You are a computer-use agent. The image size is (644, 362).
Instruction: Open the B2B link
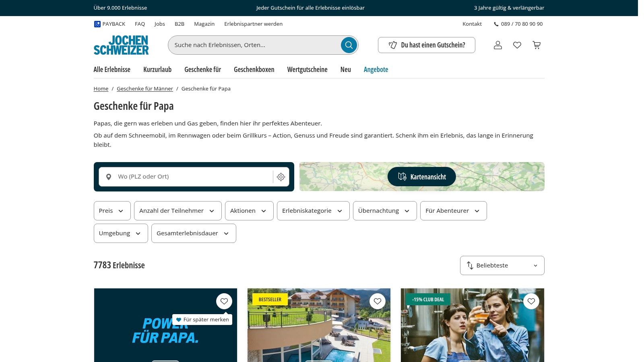180,24
